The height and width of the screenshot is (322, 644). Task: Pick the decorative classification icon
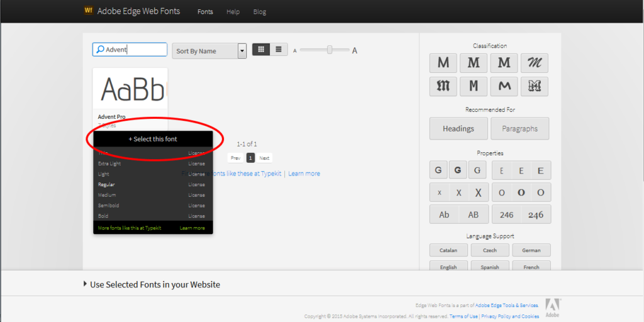point(535,87)
